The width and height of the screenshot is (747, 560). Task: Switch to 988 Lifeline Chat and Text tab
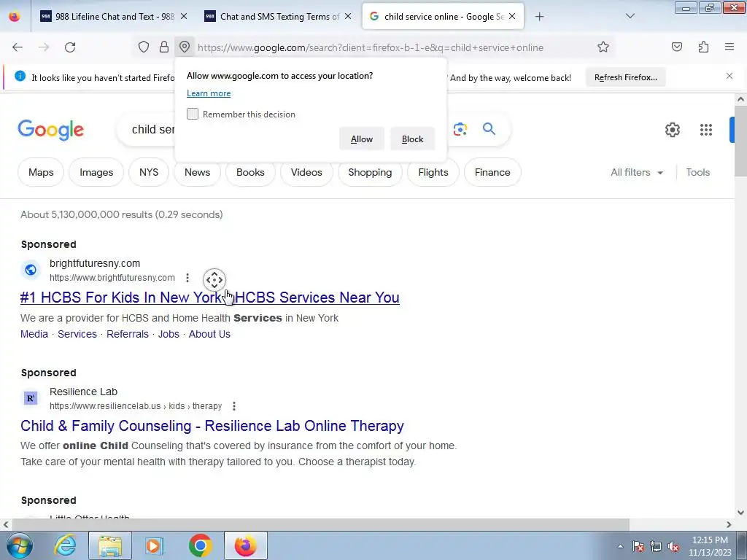click(107, 17)
